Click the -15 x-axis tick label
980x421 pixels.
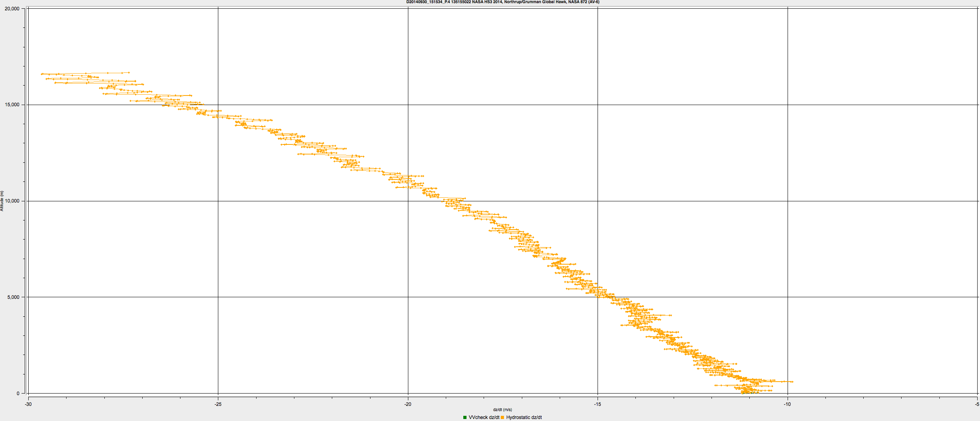coord(598,404)
